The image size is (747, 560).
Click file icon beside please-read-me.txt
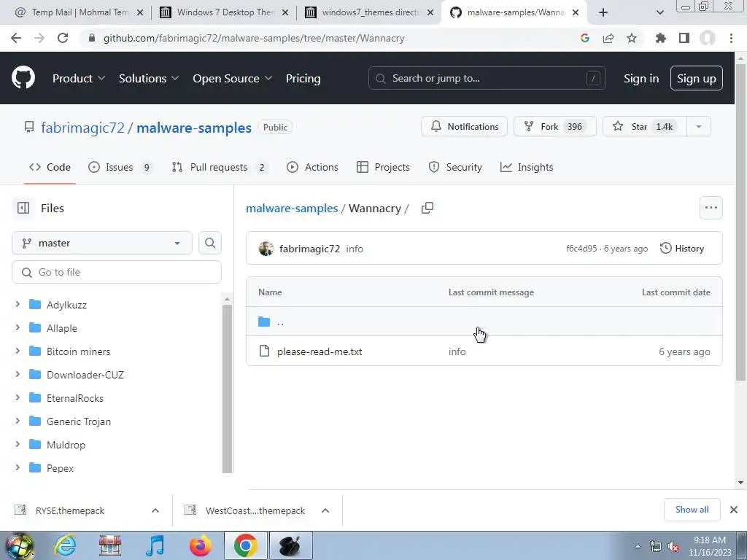point(264,351)
